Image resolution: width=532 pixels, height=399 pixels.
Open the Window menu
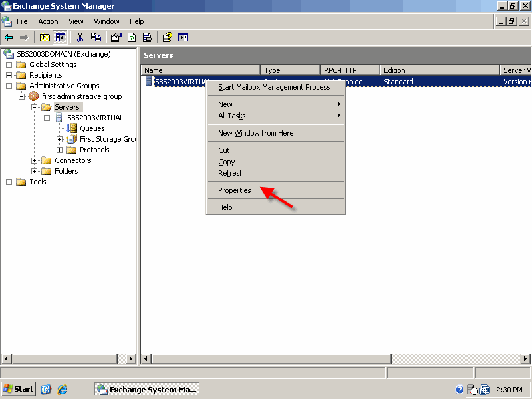[106, 21]
